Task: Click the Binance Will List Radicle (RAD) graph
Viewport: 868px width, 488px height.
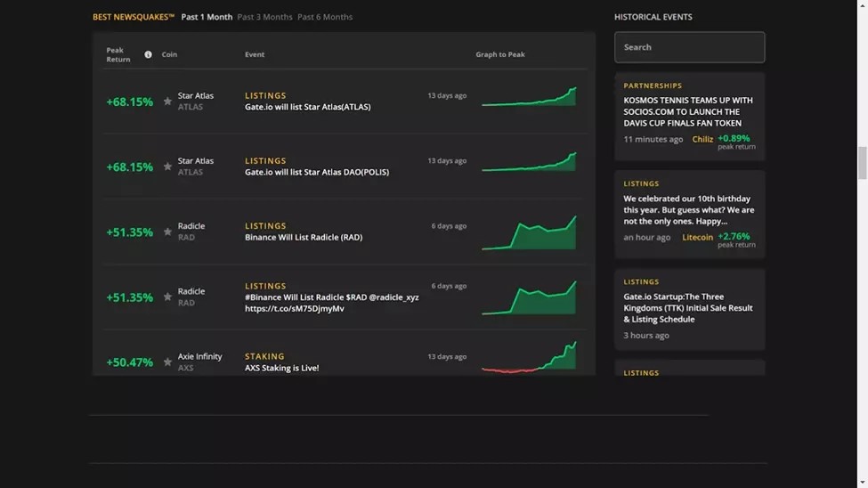Action: coord(529,232)
